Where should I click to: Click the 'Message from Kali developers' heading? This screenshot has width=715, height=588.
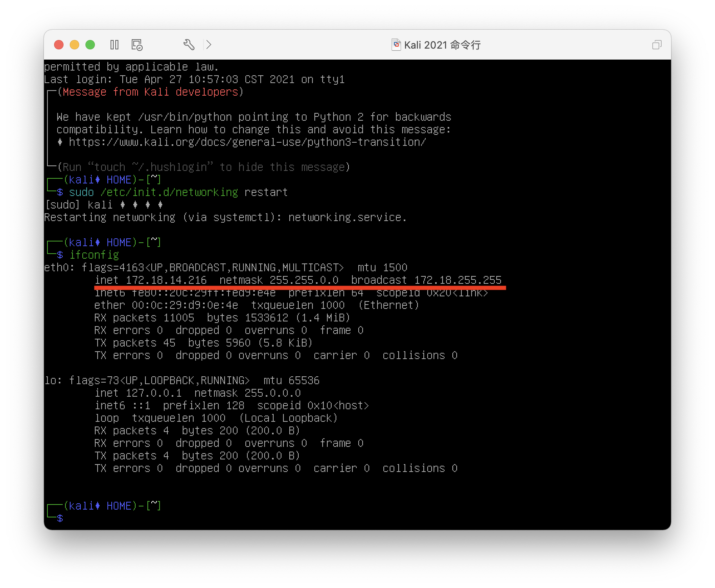[x=151, y=92]
